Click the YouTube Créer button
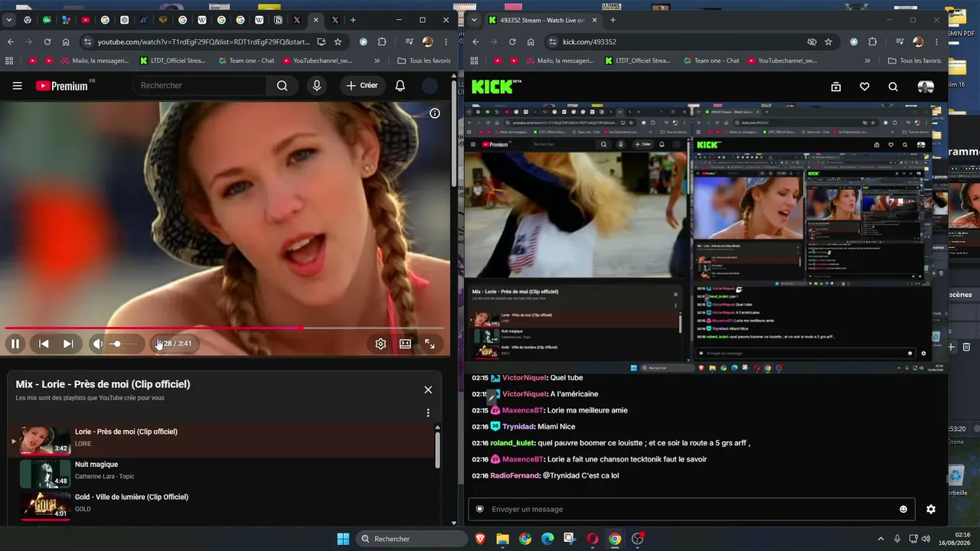This screenshot has width=980, height=551. (362, 86)
